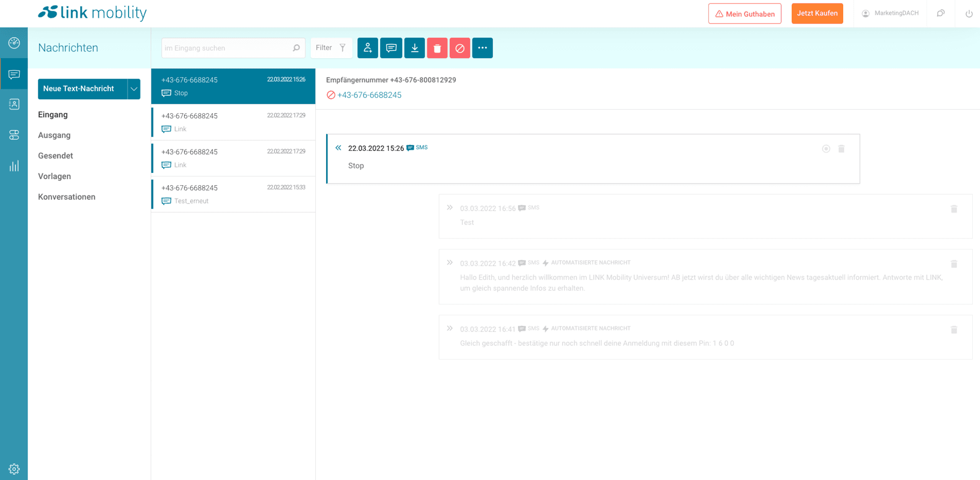Image resolution: width=980 pixels, height=480 pixels.
Task: Click the Jetzt Kaufen button
Action: [817, 14]
